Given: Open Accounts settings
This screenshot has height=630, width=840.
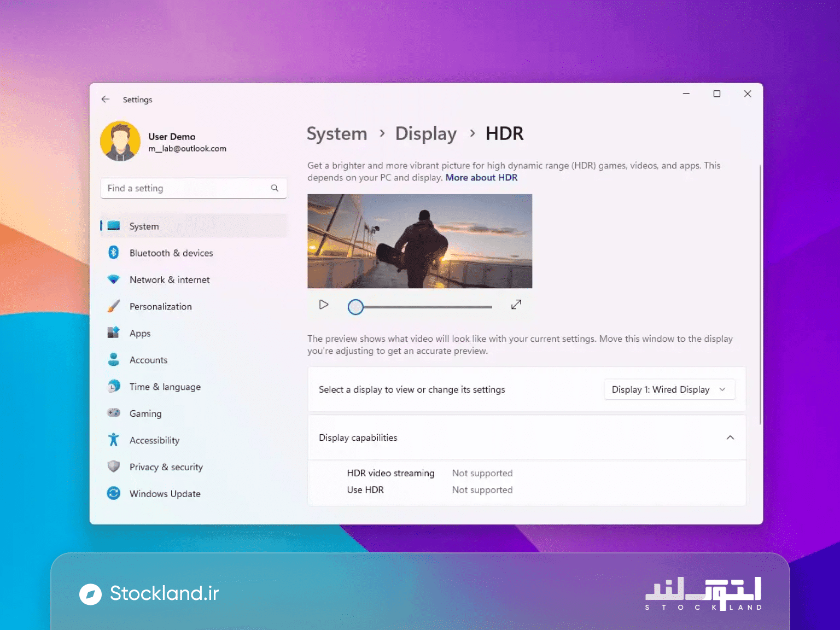Looking at the screenshot, I should click(x=194, y=360).
